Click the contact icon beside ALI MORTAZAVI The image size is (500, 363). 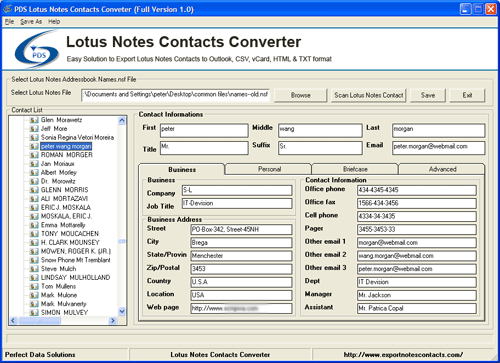point(34,199)
